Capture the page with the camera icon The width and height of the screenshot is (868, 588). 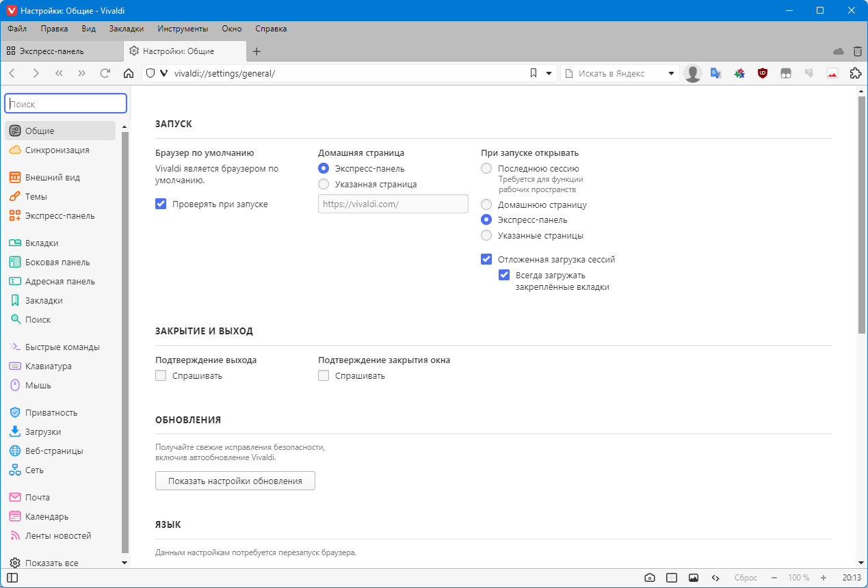click(x=650, y=577)
